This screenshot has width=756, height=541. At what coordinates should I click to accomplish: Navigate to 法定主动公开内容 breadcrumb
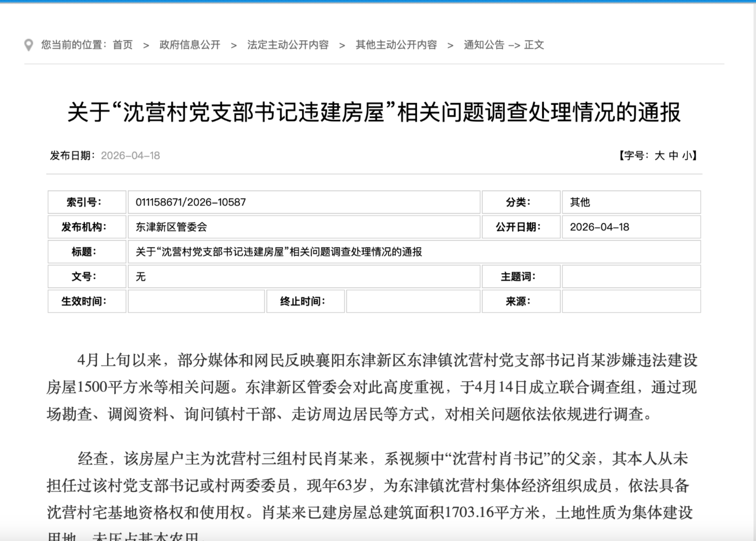point(288,45)
